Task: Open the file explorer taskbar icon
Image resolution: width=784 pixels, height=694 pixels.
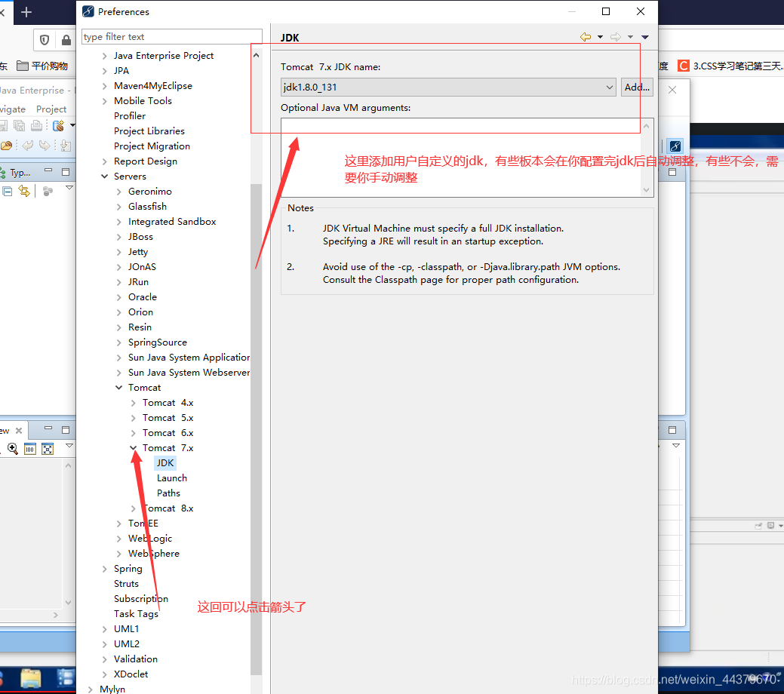Action: [x=31, y=678]
